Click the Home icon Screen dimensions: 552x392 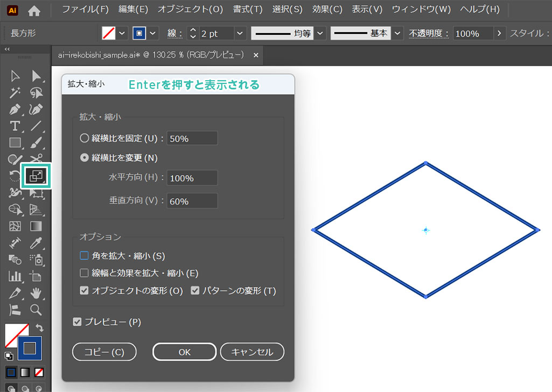[x=34, y=10]
